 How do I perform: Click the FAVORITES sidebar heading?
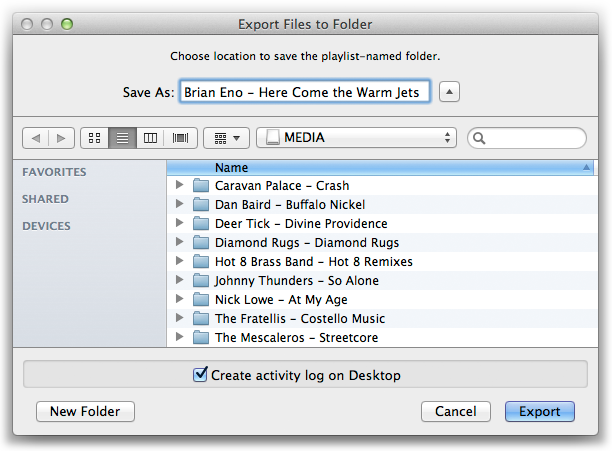54,172
